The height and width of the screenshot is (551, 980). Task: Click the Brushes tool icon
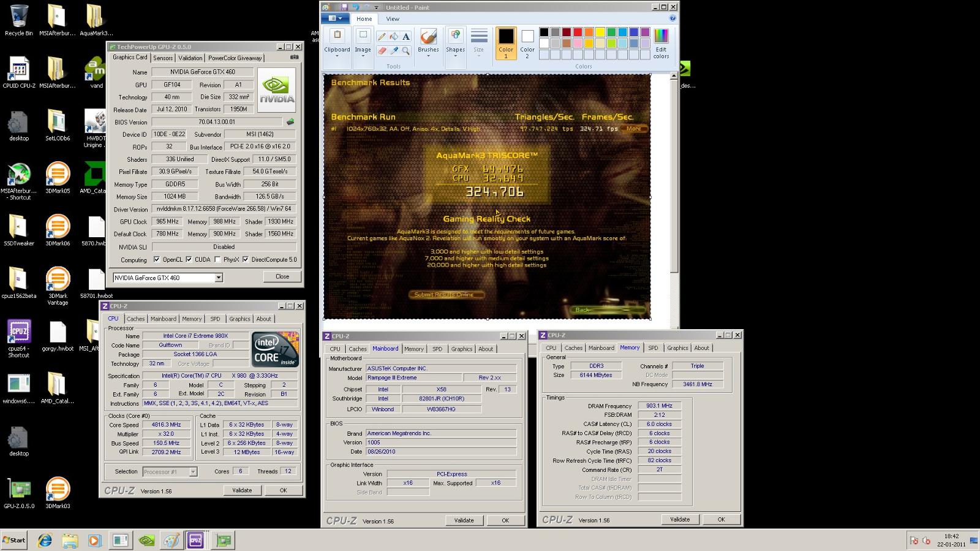click(428, 36)
